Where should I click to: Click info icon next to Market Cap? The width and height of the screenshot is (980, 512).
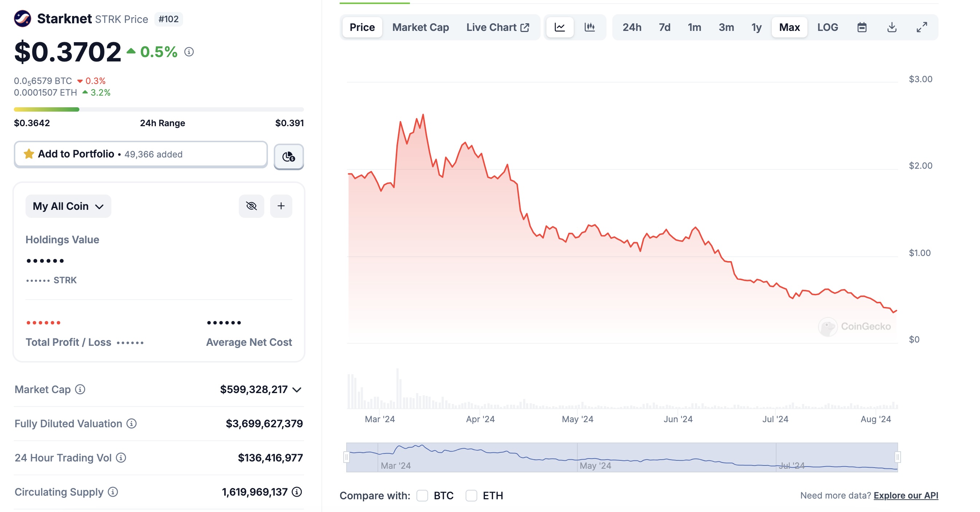click(x=80, y=389)
